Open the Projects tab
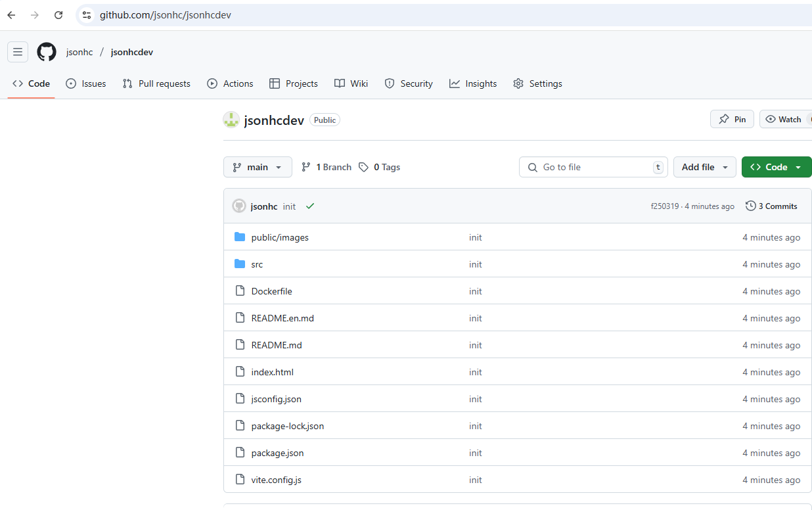This screenshot has height=510, width=812. coord(294,83)
